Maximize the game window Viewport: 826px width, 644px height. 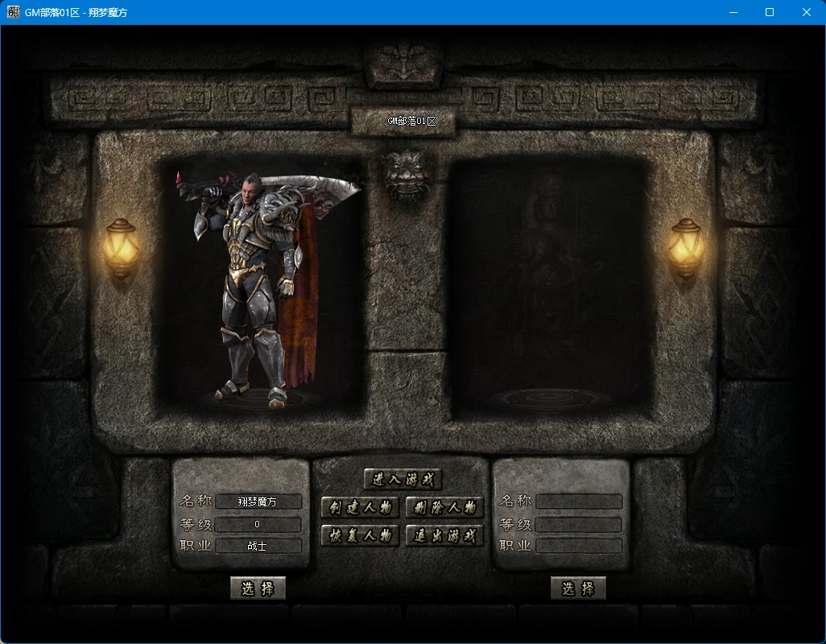coord(770,12)
